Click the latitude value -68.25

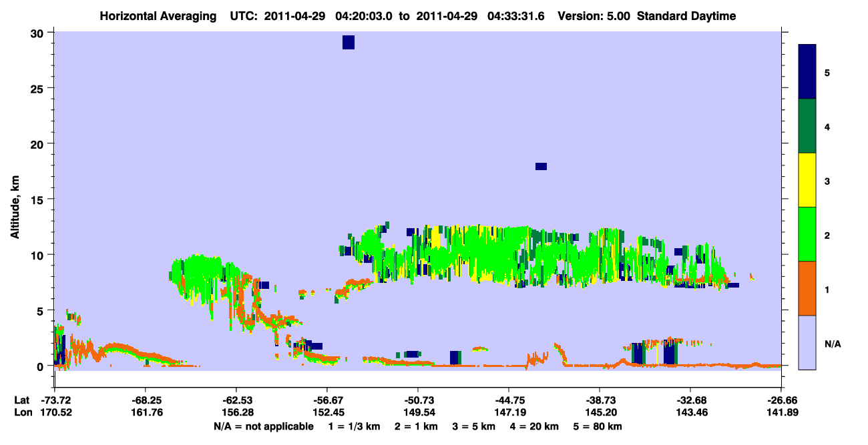pos(145,400)
